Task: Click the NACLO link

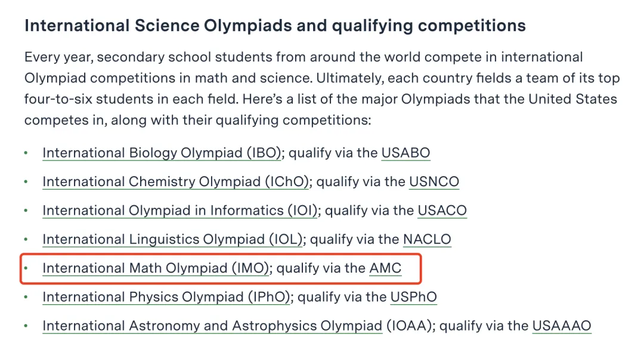Action: 427,239
